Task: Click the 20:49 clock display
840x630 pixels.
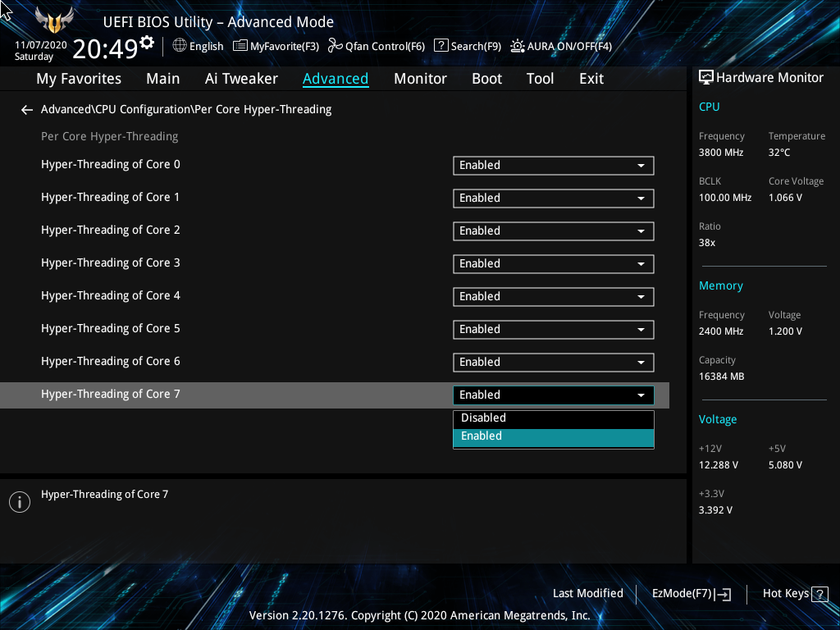Action: 105,48
